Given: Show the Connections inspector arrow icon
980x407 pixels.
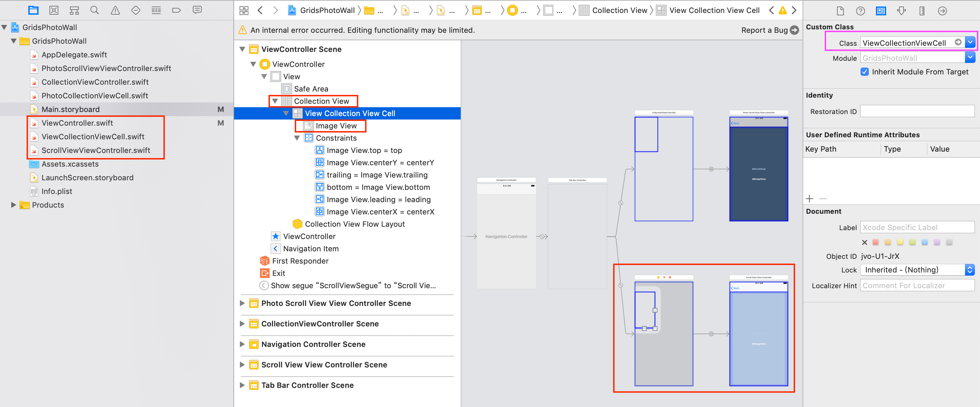Looking at the screenshot, I should pos(942,11).
